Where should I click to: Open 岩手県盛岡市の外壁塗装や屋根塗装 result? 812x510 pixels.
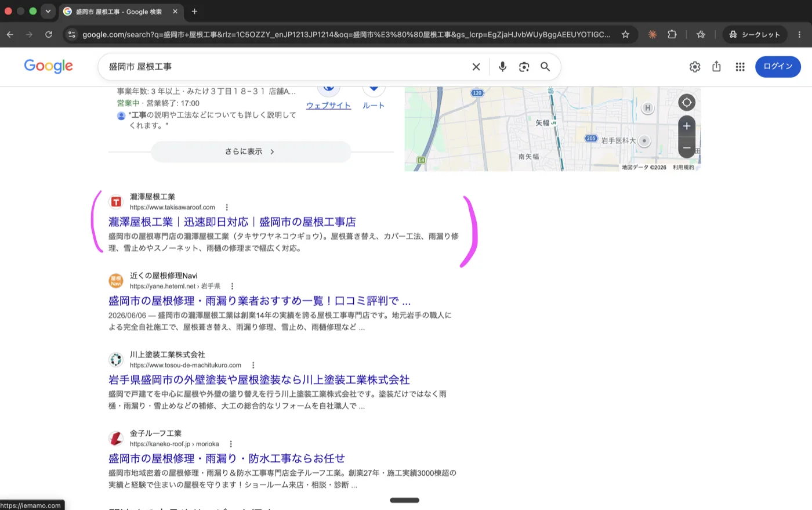click(259, 380)
